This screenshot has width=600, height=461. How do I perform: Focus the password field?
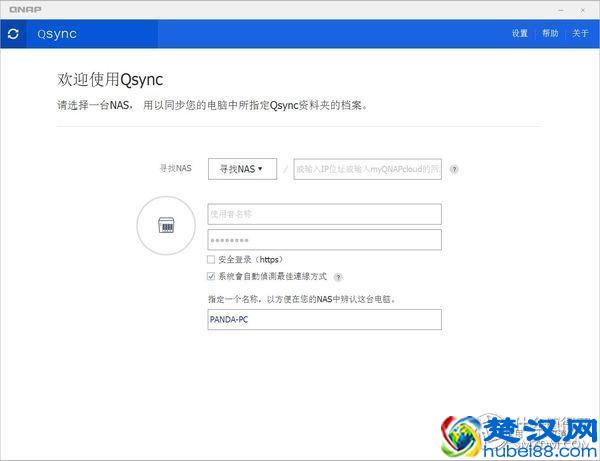324,240
